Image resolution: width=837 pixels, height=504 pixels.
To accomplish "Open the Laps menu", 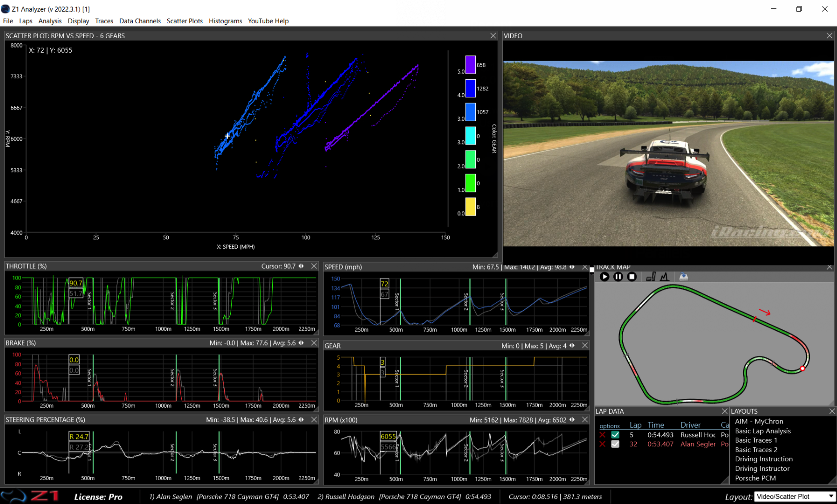I will click(26, 21).
